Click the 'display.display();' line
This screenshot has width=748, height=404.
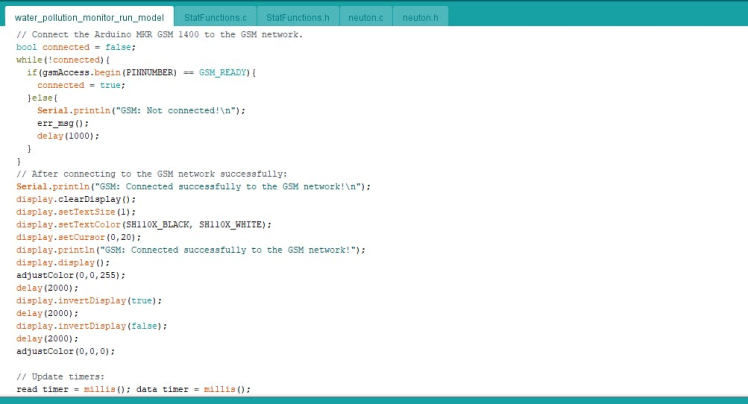coord(63,263)
